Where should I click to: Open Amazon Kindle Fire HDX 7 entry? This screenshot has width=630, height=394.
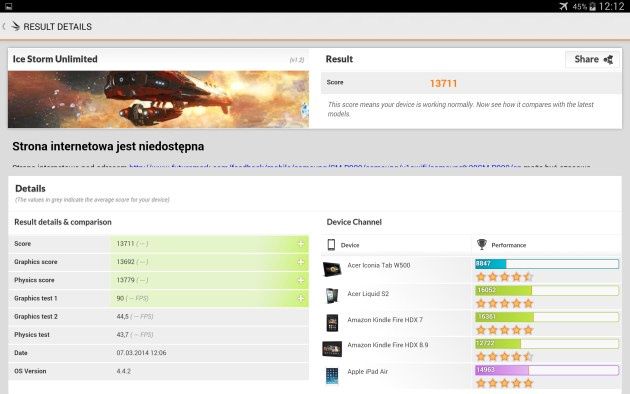(x=385, y=320)
